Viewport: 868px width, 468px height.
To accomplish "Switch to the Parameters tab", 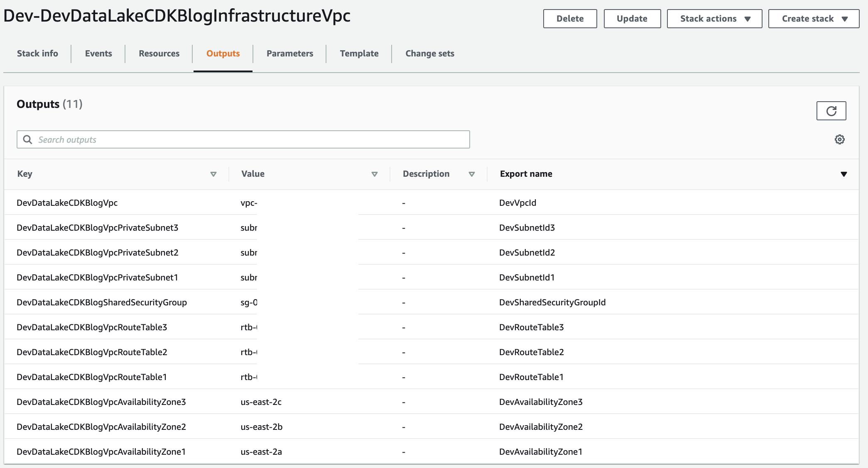I will [290, 54].
